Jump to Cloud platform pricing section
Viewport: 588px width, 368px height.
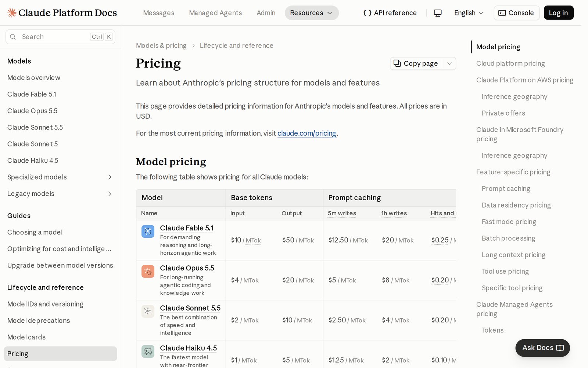[x=510, y=64]
